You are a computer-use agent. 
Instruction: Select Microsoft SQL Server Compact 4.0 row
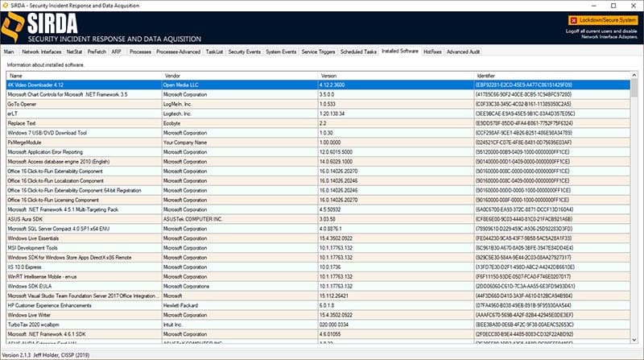pos(318,229)
